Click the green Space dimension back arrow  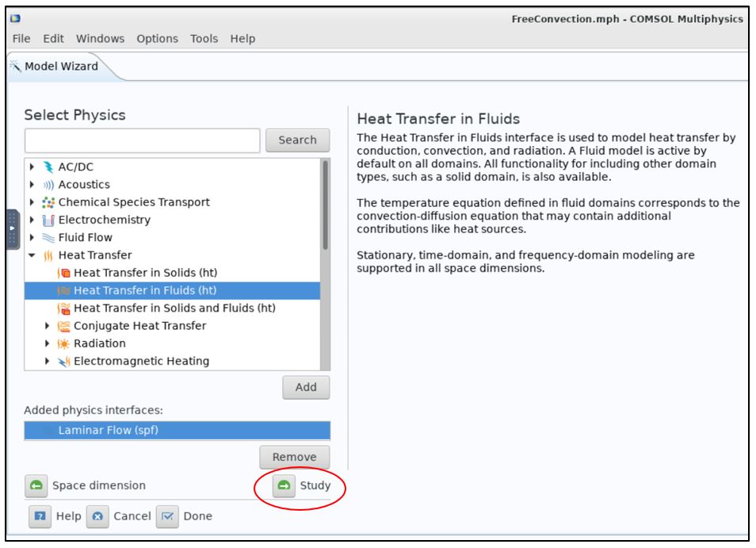click(36, 486)
